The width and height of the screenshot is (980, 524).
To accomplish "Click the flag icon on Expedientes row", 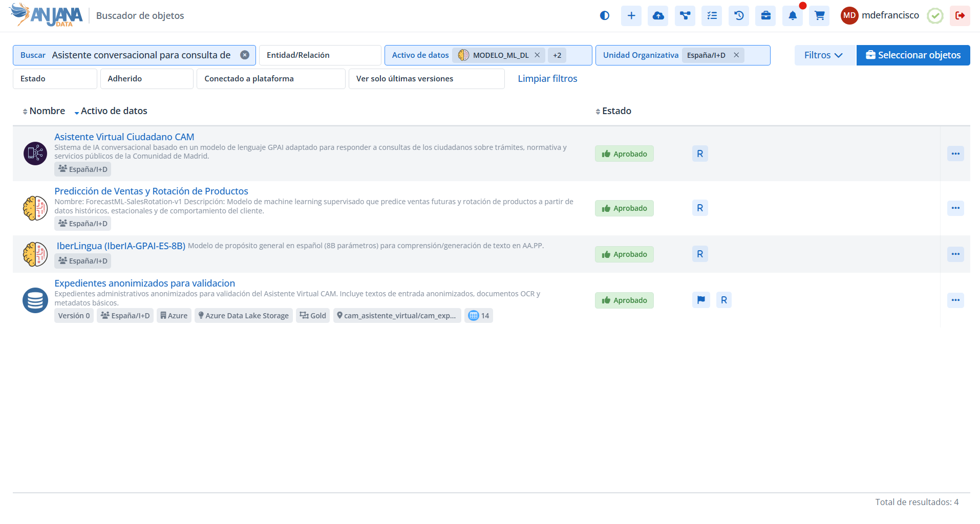I will [701, 300].
